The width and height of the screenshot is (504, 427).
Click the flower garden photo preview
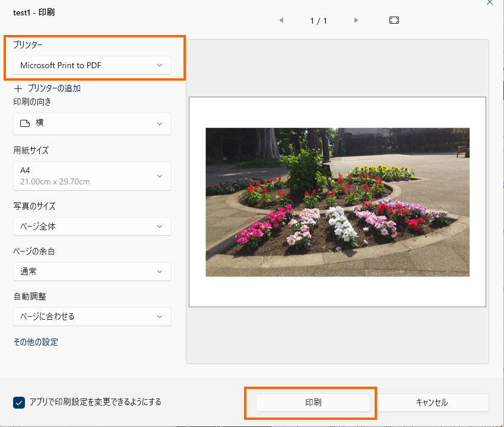(x=337, y=202)
